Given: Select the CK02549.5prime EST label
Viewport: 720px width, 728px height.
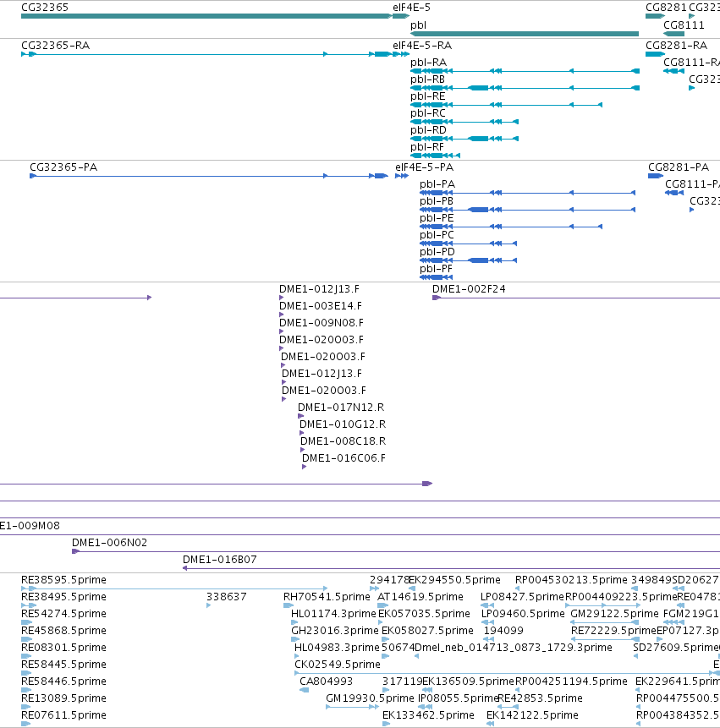Looking at the screenshot, I should pos(338,665).
